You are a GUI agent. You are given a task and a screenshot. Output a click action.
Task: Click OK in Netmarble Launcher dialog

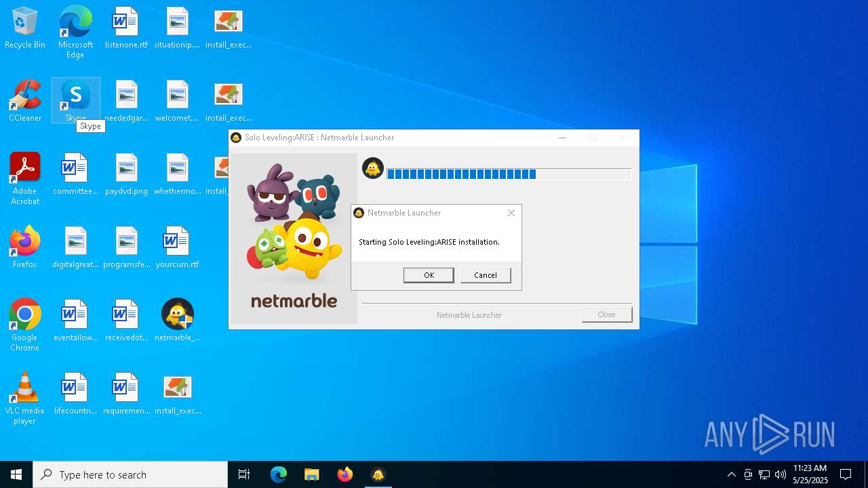click(429, 275)
